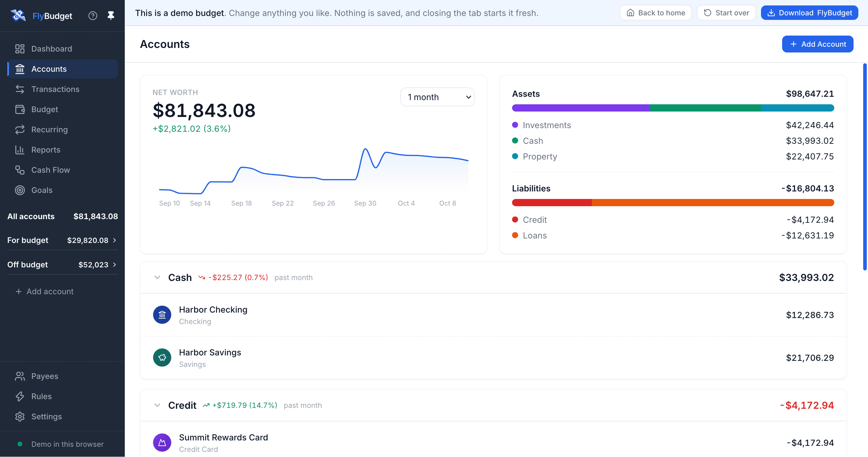Click the Payees people icon
This screenshot has width=868, height=457.
(x=20, y=377)
